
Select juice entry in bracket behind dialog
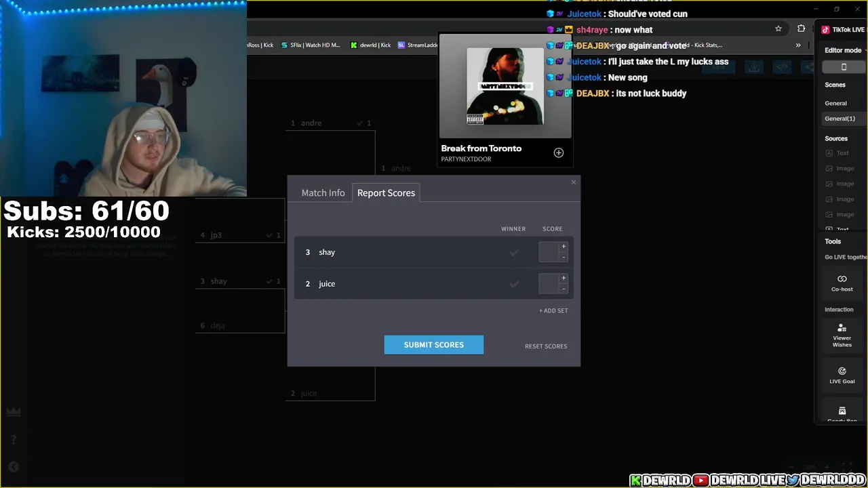click(x=330, y=393)
